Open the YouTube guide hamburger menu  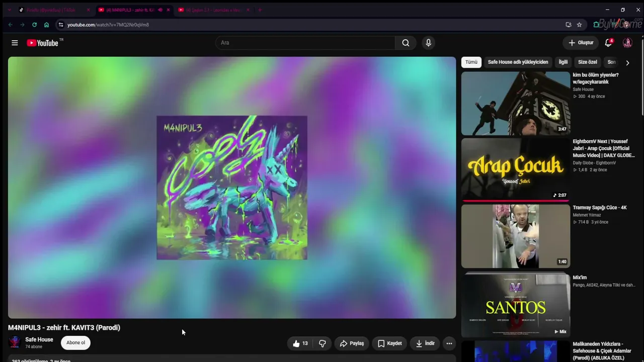click(15, 43)
